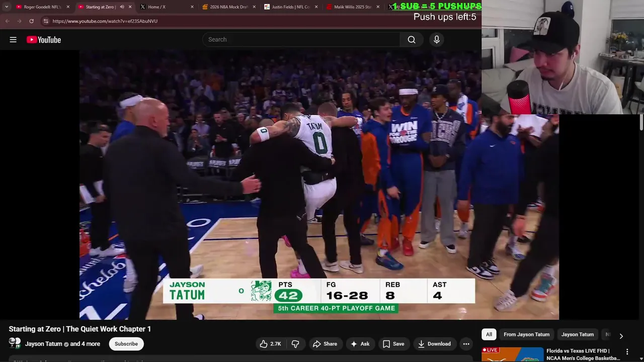This screenshot has width=644, height=362.
Task: Close the Home / X tab
Action: coord(192,7)
